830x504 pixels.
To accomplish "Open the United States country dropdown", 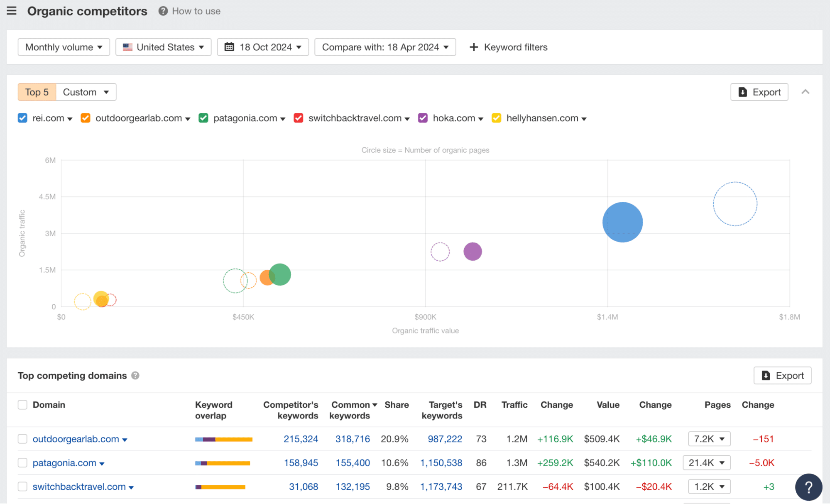I will pyautogui.click(x=164, y=47).
